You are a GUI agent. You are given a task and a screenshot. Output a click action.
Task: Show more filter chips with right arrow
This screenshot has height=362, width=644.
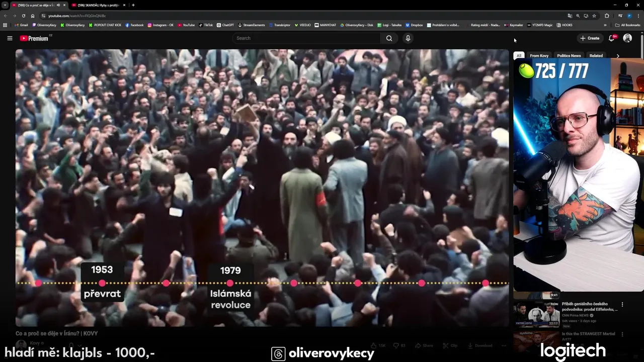[x=618, y=56]
